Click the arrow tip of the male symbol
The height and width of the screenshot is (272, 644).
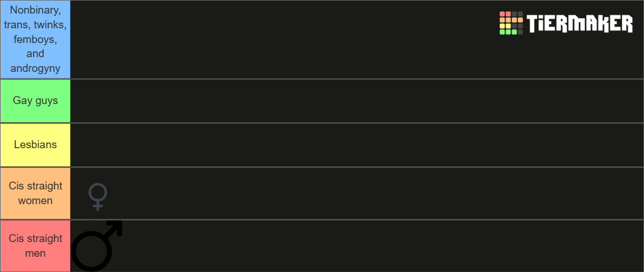tap(118, 225)
